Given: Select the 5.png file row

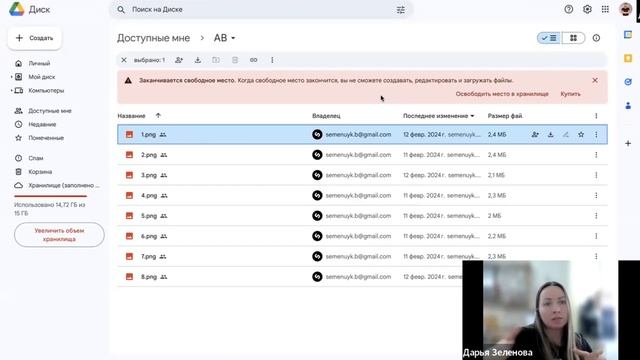Looking at the screenshot, I should point(362,216).
